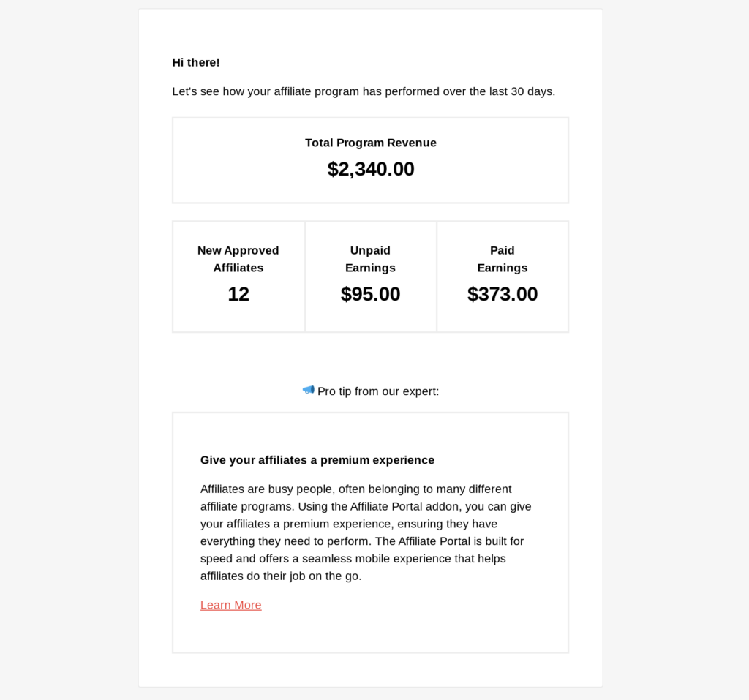Click the Unpaid Earnings label
749x700 pixels.
click(x=370, y=259)
